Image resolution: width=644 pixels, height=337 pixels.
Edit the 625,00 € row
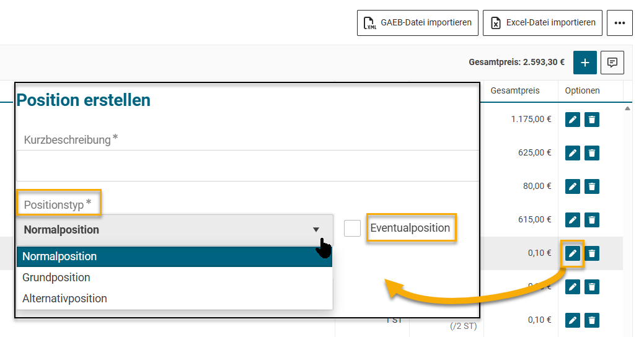point(573,152)
